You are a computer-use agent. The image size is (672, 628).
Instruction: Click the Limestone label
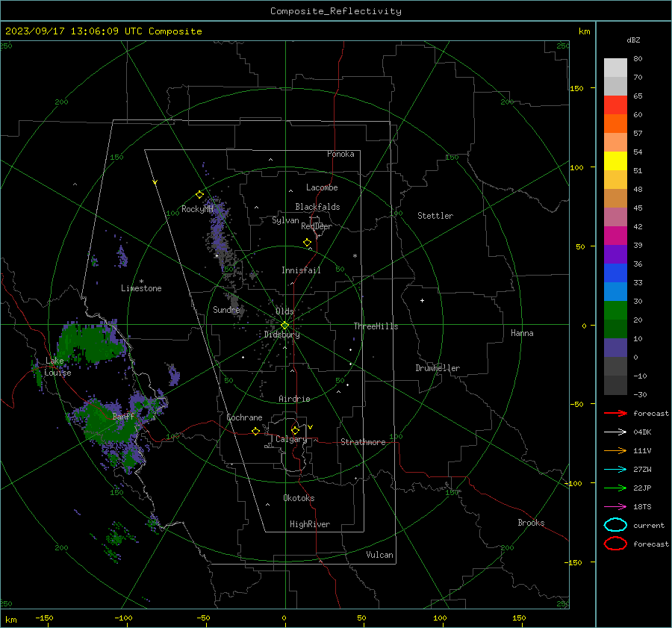coord(141,288)
